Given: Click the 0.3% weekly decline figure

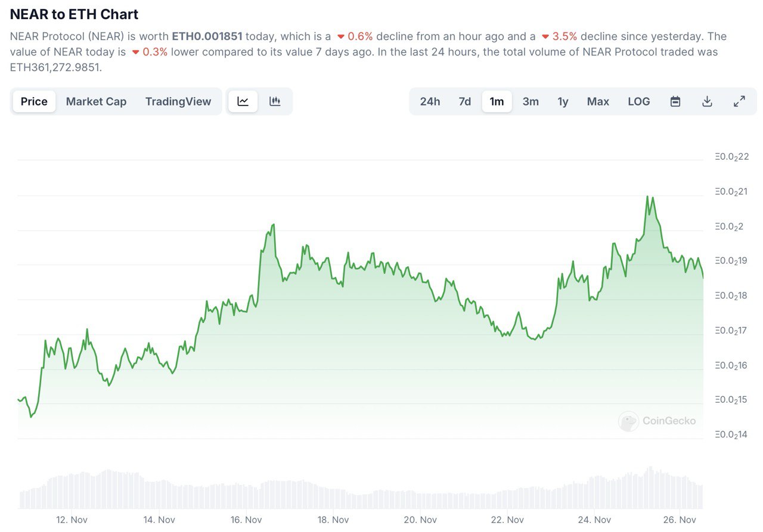Looking at the screenshot, I should (155, 52).
